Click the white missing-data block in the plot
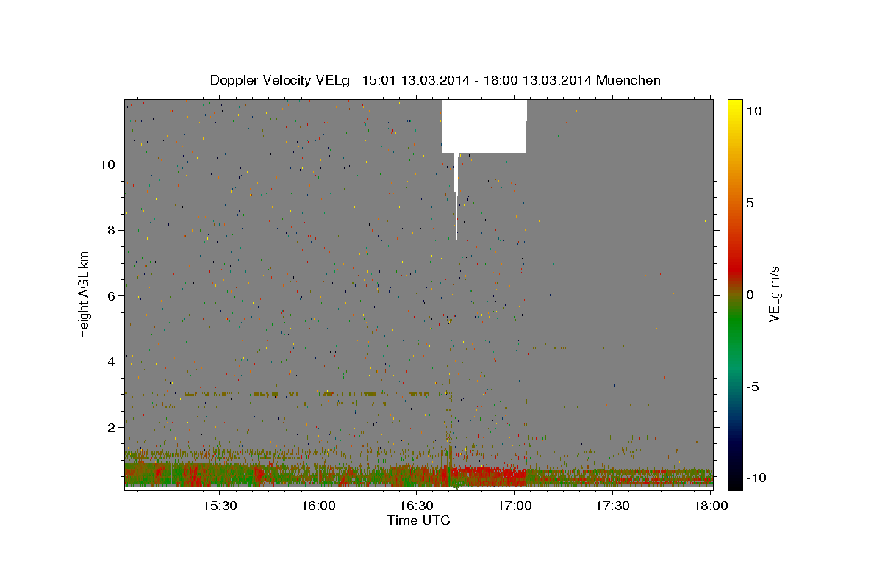 [484, 126]
